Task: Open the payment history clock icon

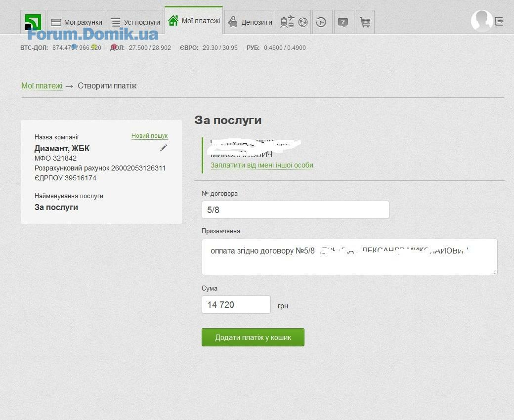Action: (321, 22)
